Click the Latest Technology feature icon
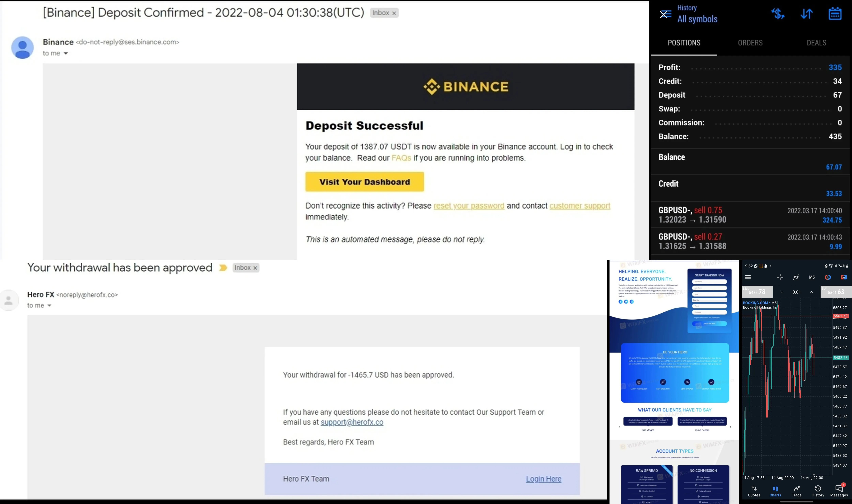This screenshot has width=852, height=504. 639,382
